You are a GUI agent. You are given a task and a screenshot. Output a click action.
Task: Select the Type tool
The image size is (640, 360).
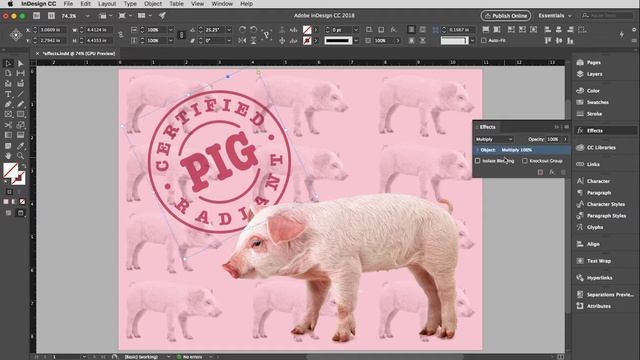pos(8,94)
